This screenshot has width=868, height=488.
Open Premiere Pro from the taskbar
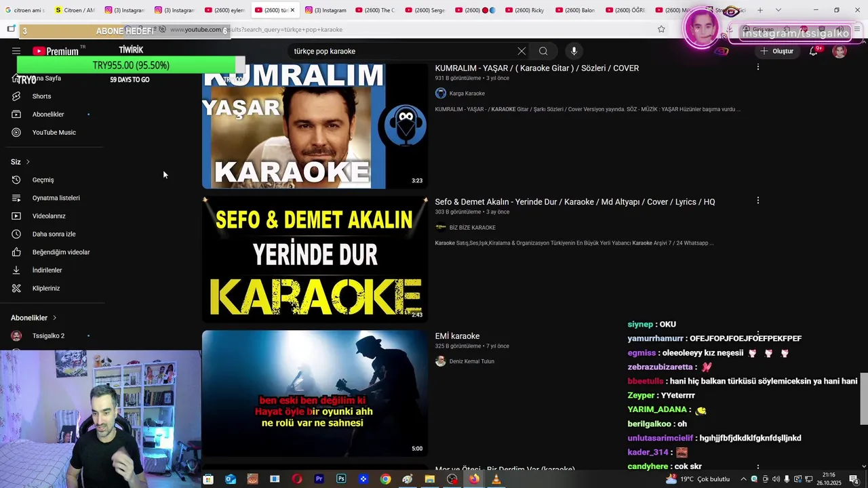[319, 479]
